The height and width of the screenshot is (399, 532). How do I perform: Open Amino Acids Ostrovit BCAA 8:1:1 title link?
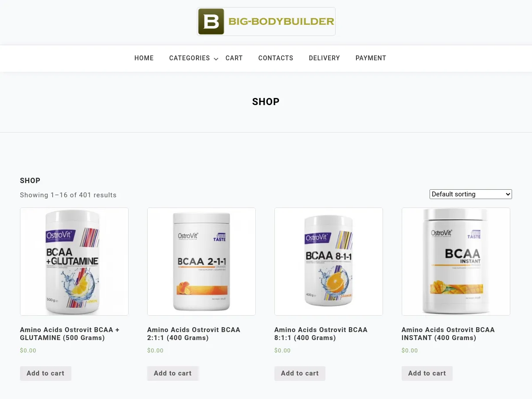coord(321,334)
